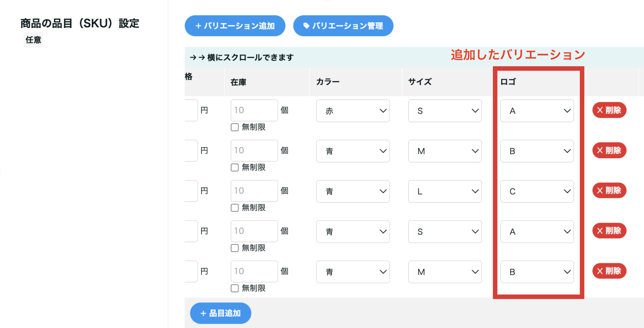The height and width of the screenshot is (328, 644).
Task: Open ロゴ dropdown in the 青 S row
Action: (x=537, y=232)
